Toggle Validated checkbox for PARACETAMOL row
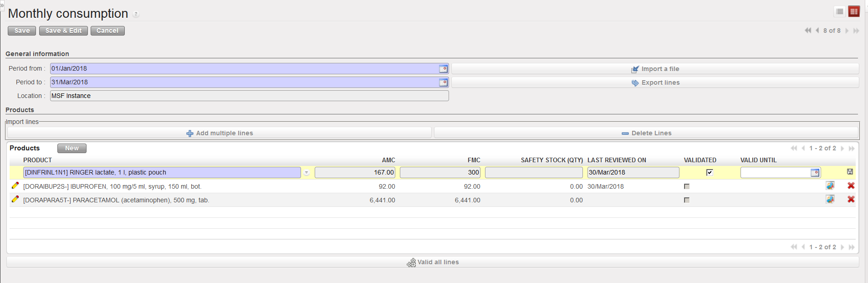Screen dimensions: 868x283 pos(687,200)
